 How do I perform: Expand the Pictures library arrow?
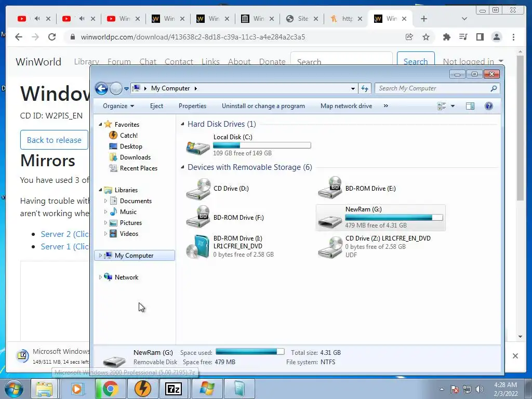(105, 222)
